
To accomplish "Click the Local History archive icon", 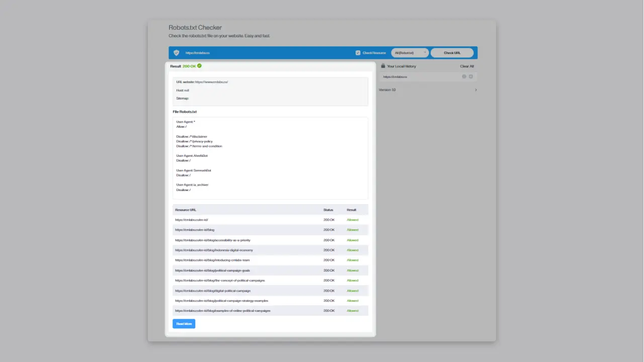I will tap(383, 66).
